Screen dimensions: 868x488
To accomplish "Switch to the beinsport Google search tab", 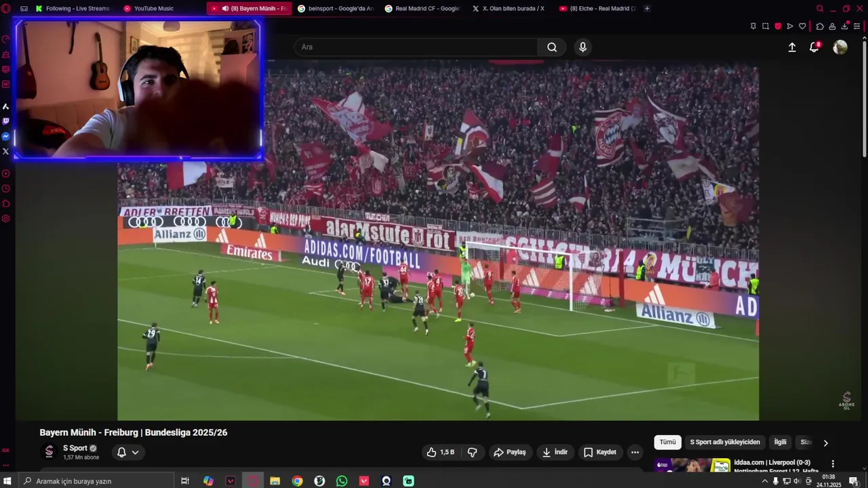I will (335, 9).
